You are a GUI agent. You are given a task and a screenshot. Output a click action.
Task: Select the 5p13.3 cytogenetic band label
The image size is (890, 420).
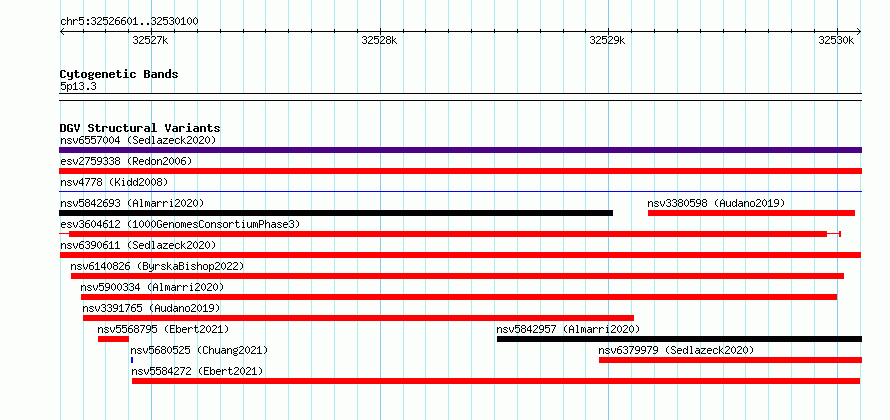[78, 86]
